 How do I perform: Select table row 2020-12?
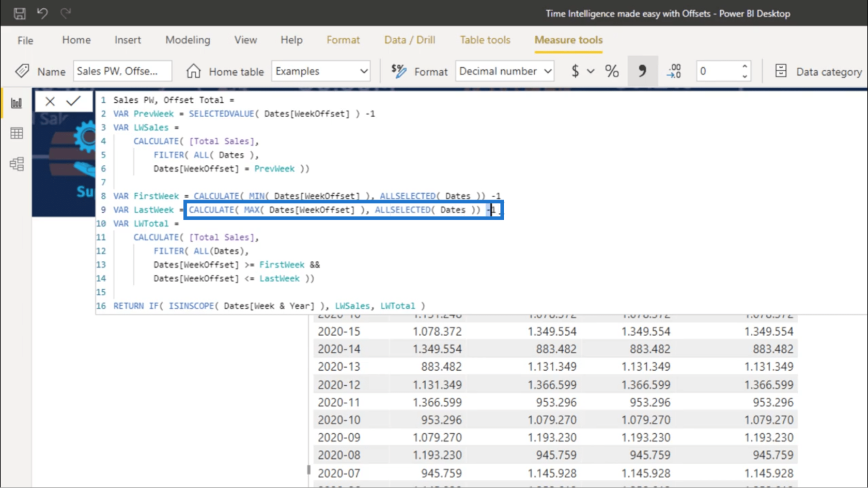click(x=555, y=385)
